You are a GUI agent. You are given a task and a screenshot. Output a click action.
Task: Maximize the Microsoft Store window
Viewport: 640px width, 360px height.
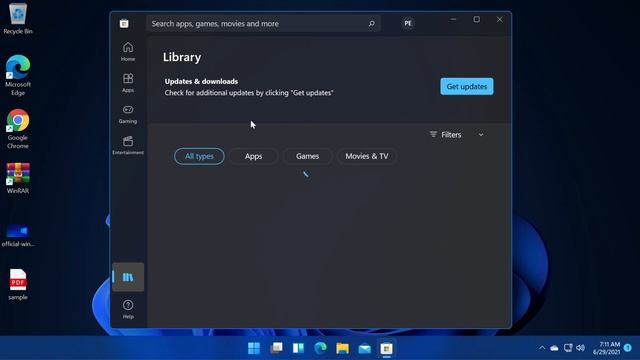(x=476, y=19)
